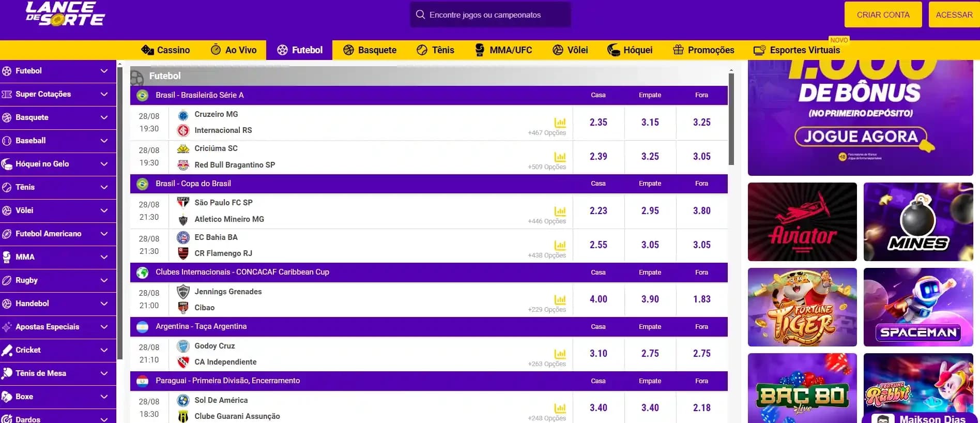Click the Tênis de Mesa paddle icon
Screen dimensions: 980x423
pyautogui.click(x=7, y=373)
